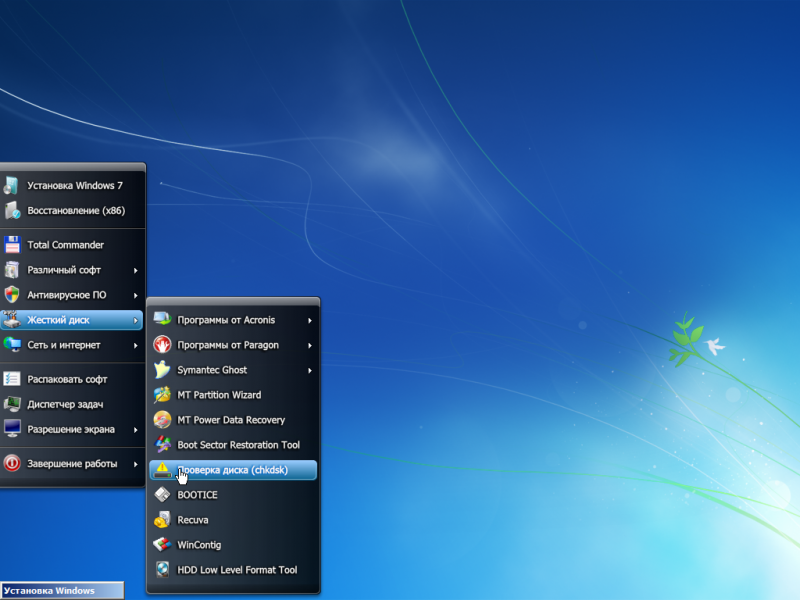This screenshot has width=800, height=600.
Task: Expand the Разрешение экрана submenu arrow
Action: tap(136, 430)
